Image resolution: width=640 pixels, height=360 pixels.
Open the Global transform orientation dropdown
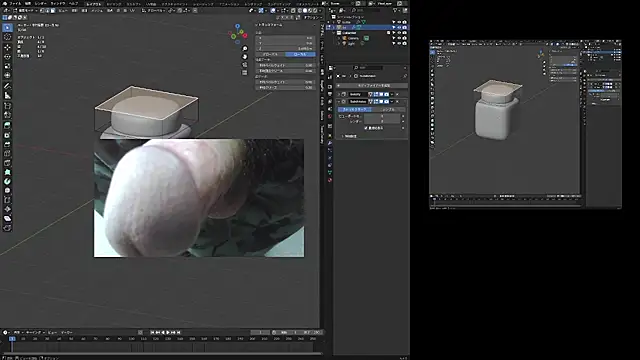tap(154, 11)
